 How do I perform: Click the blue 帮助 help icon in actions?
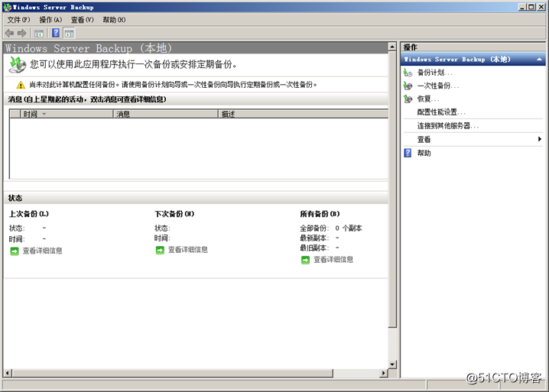pos(408,153)
